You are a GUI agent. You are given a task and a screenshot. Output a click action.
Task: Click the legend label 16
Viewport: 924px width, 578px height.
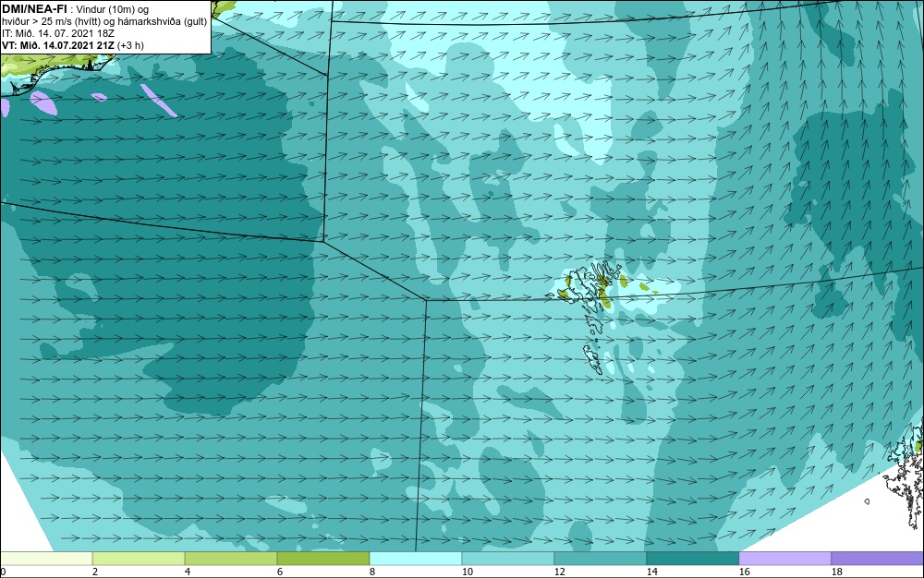744,572
